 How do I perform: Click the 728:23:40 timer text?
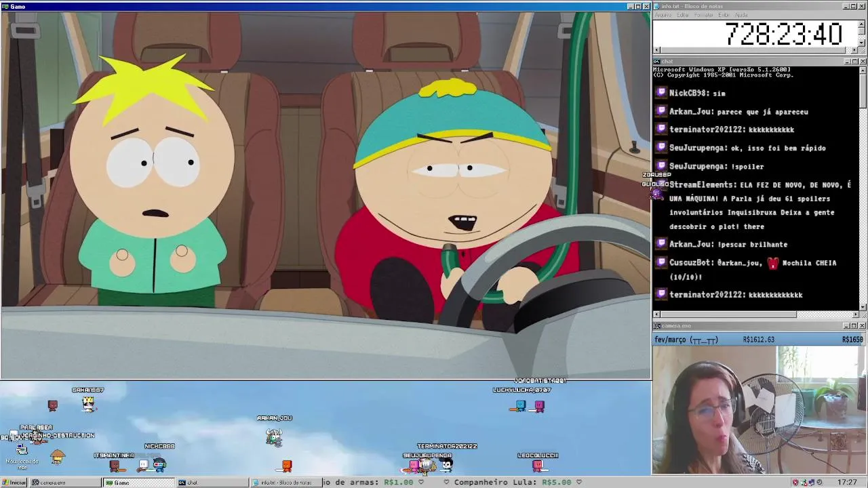784,34
